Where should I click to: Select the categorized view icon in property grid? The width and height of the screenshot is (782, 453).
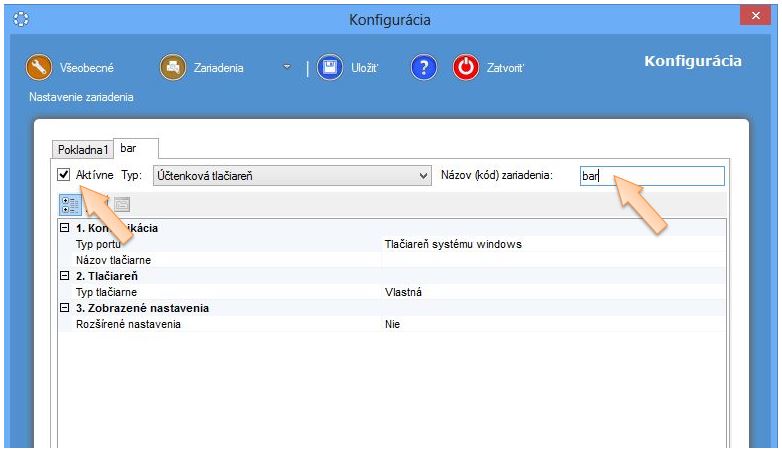pos(70,204)
